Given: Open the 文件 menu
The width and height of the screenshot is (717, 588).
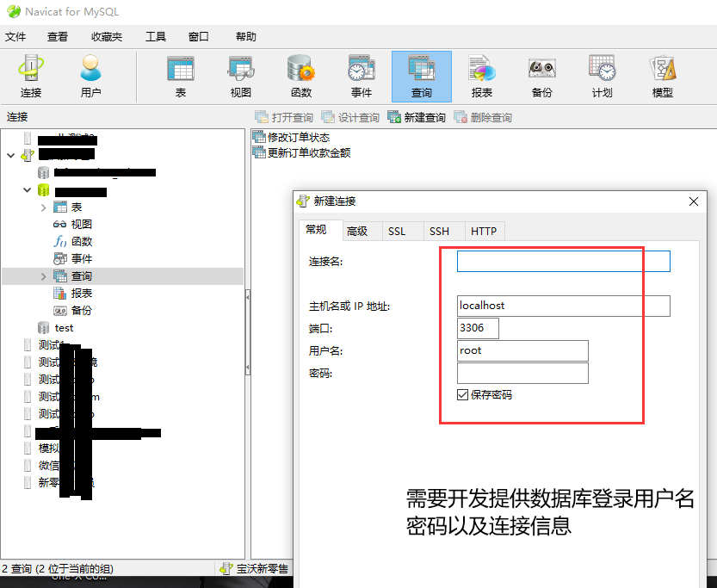Looking at the screenshot, I should click(x=15, y=36).
